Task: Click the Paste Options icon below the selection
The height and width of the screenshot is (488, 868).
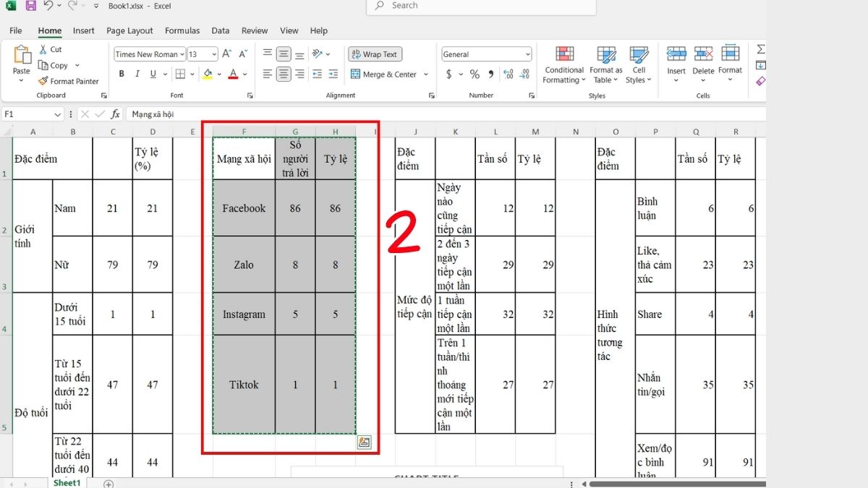Action: point(364,442)
